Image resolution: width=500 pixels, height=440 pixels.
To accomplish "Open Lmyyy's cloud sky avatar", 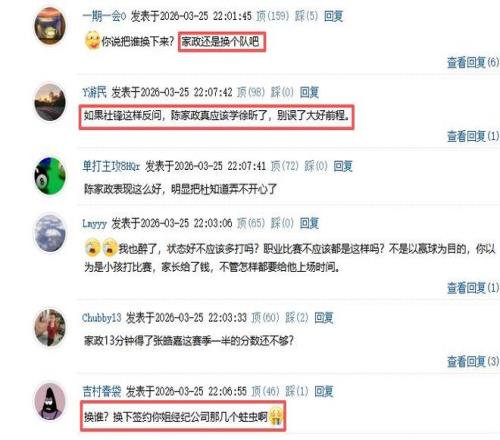I will 50,233.
